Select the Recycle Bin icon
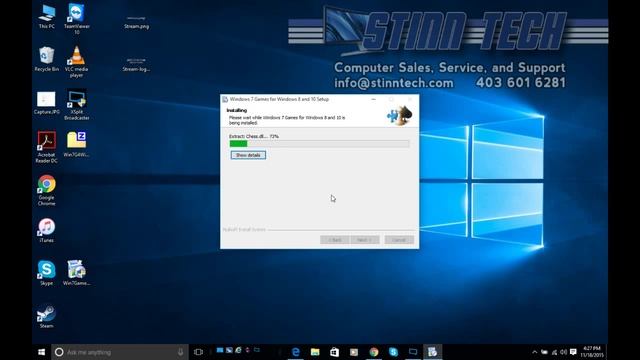The width and height of the screenshot is (640, 360). tap(47, 59)
